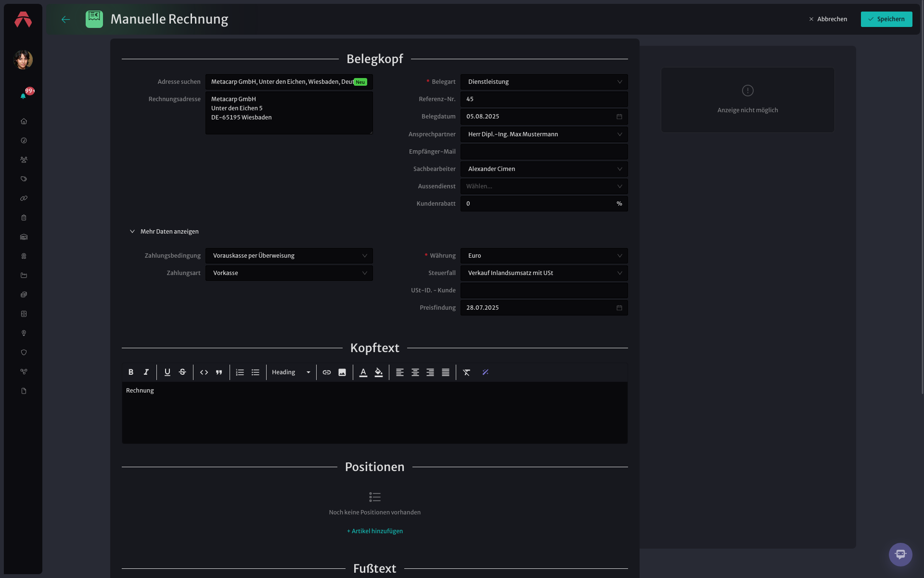Open the Sachbearbeiter dropdown
Image resolution: width=924 pixels, height=578 pixels.
[544, 169]
